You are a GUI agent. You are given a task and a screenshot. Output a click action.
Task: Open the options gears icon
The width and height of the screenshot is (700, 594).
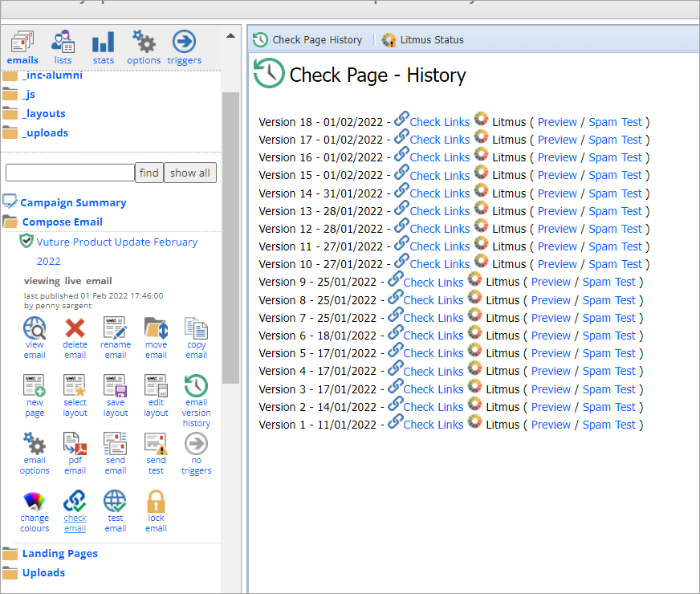(144, 42)
